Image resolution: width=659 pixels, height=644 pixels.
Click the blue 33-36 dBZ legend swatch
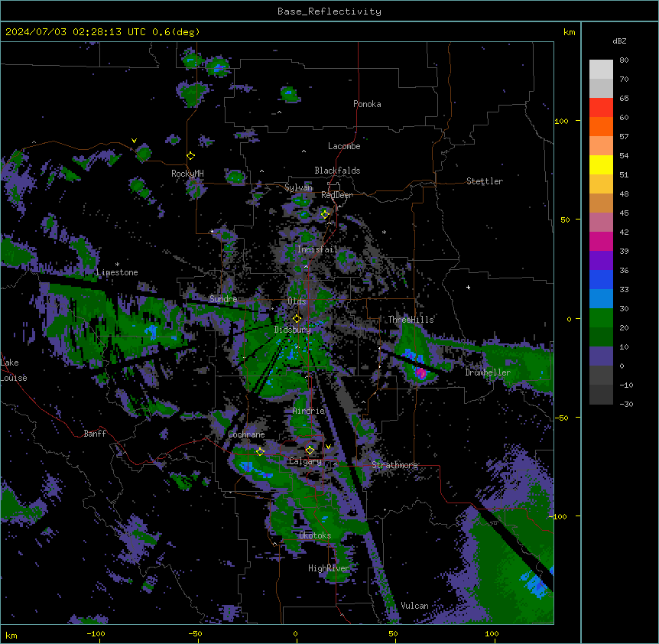tap(601, 279)
